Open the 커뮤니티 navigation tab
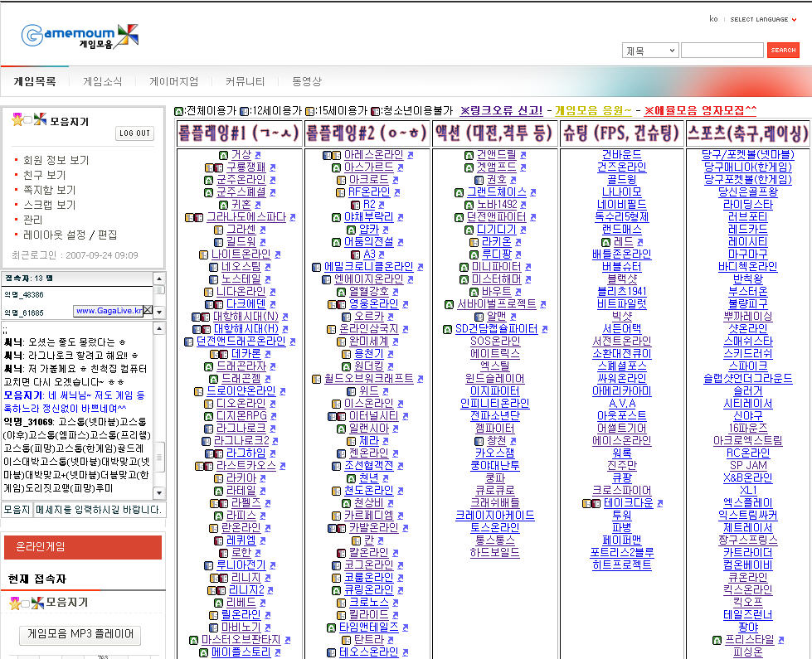Viewport: 812px width, 659px height. coord(245,81)
